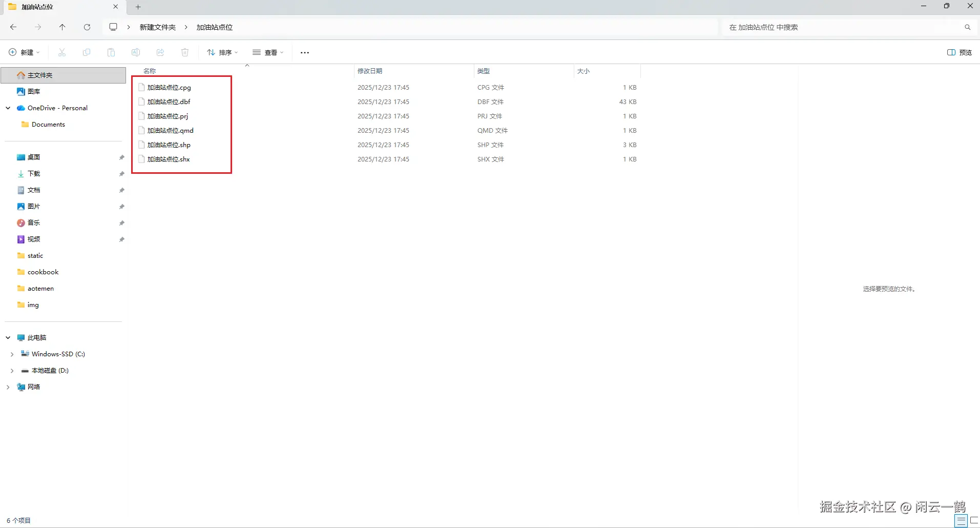Expand the 网络 tree node
Screen dimensions: 980x528
tap(8, 387)
